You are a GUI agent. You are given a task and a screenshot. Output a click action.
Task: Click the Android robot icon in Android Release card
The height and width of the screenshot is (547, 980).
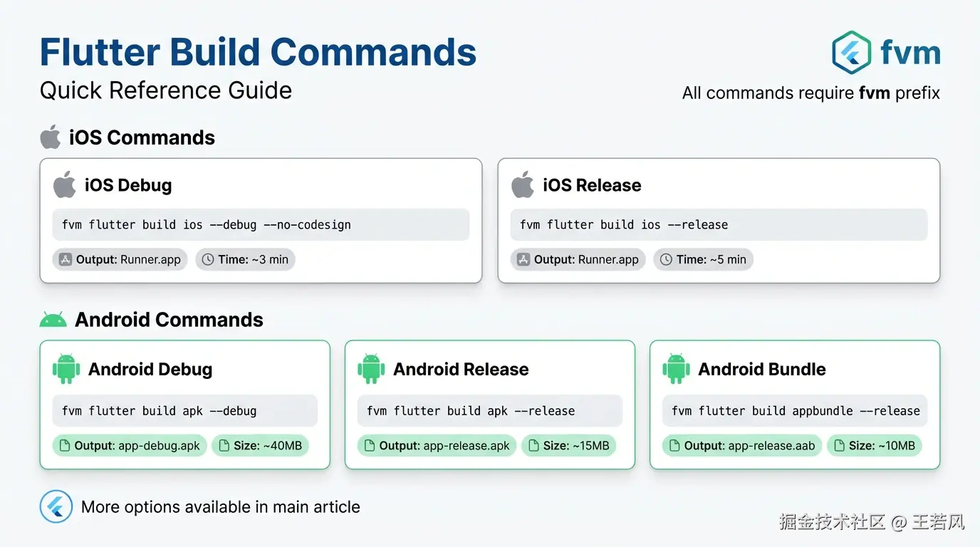tap(371, 369)
